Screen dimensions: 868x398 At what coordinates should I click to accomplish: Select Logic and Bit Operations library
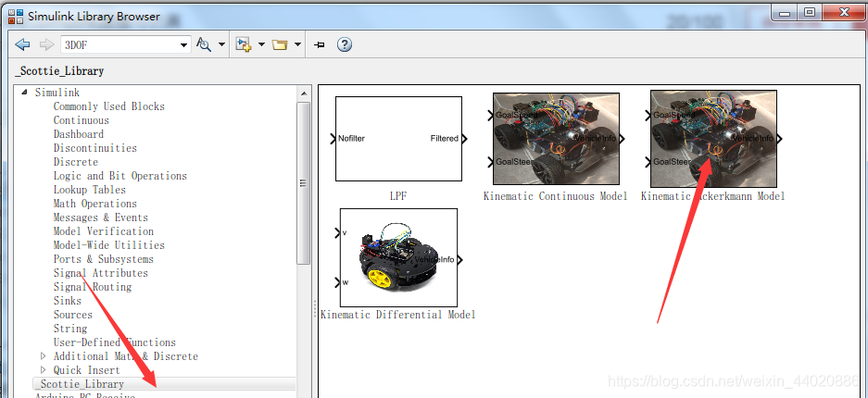[120, 176]
